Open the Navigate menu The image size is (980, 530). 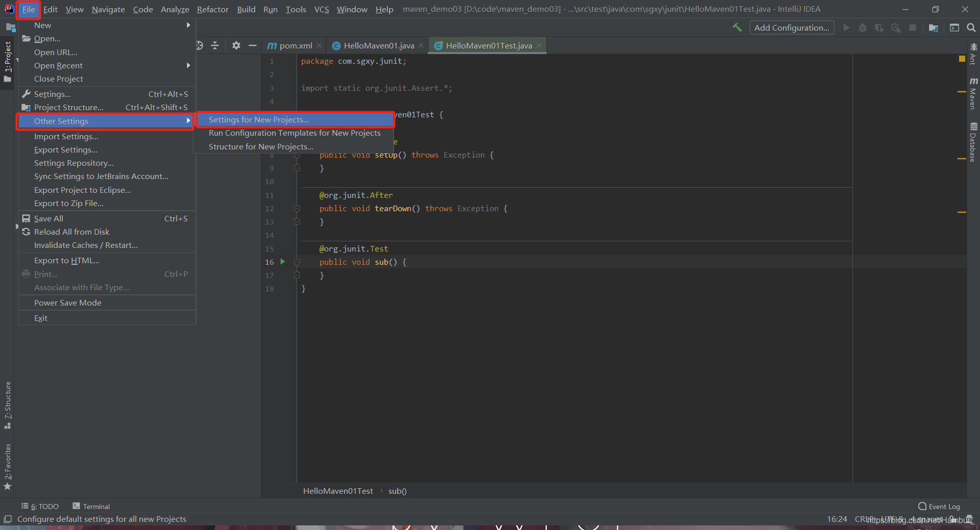pyautogui.click(x=108, y=9)
